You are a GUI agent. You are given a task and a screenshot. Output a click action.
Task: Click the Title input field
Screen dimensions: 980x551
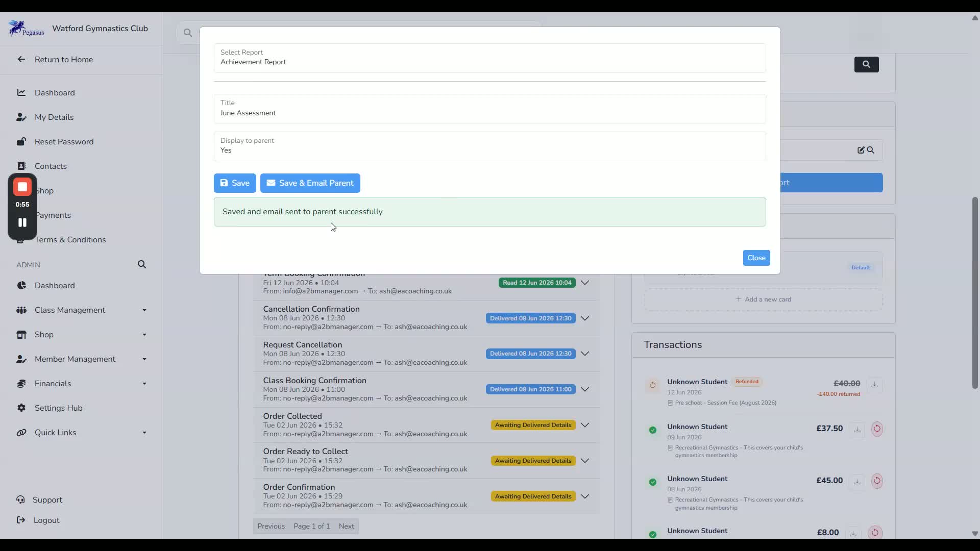click(489, 109)
